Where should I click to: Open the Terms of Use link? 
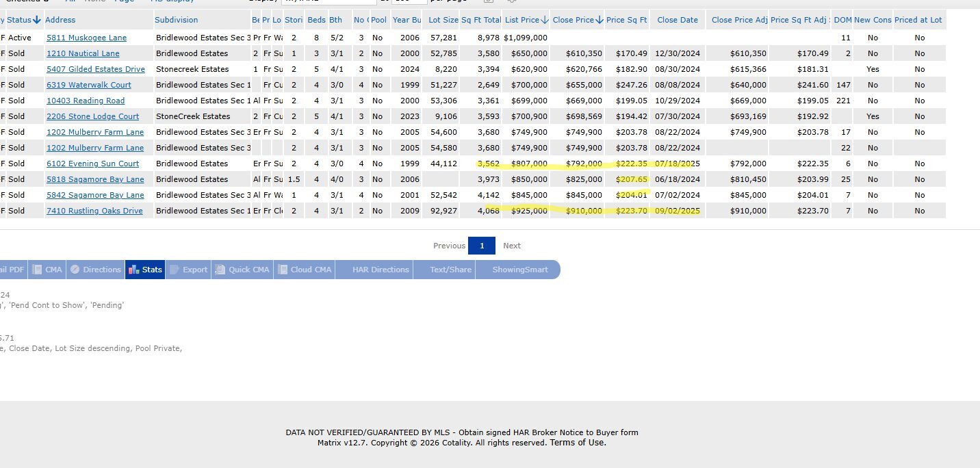[x=578, y=443]
